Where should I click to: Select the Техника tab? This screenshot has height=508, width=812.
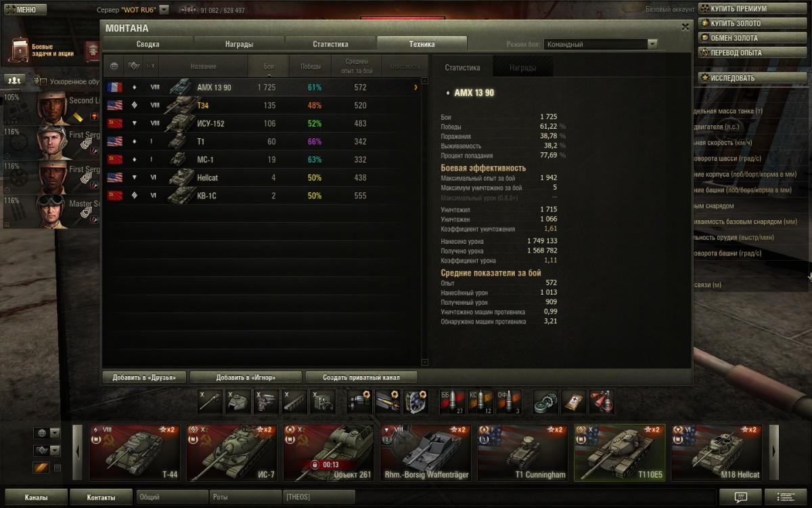[422, 44]
